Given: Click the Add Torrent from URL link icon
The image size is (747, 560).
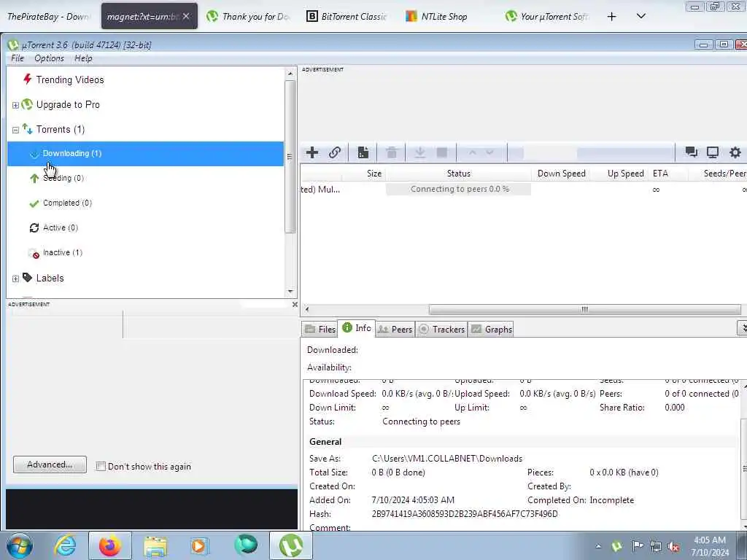Looking at the screenshot, I should pyautogui.click(x=335, y=152).
